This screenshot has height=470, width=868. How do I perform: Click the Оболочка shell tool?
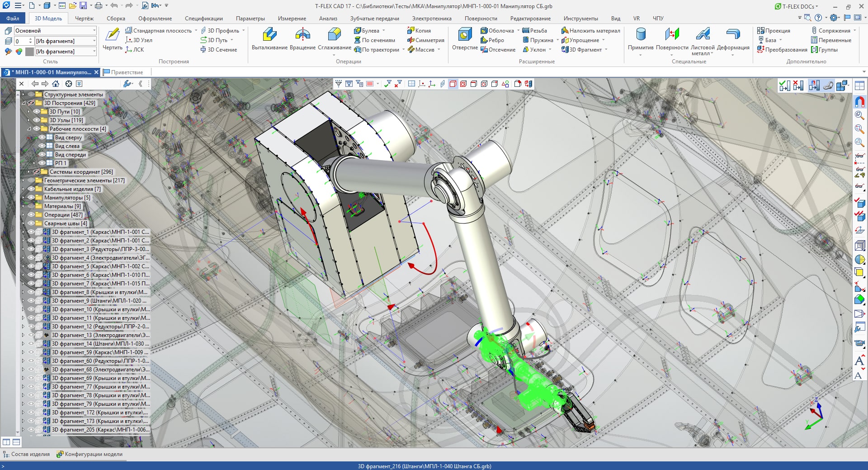(497, 31)
